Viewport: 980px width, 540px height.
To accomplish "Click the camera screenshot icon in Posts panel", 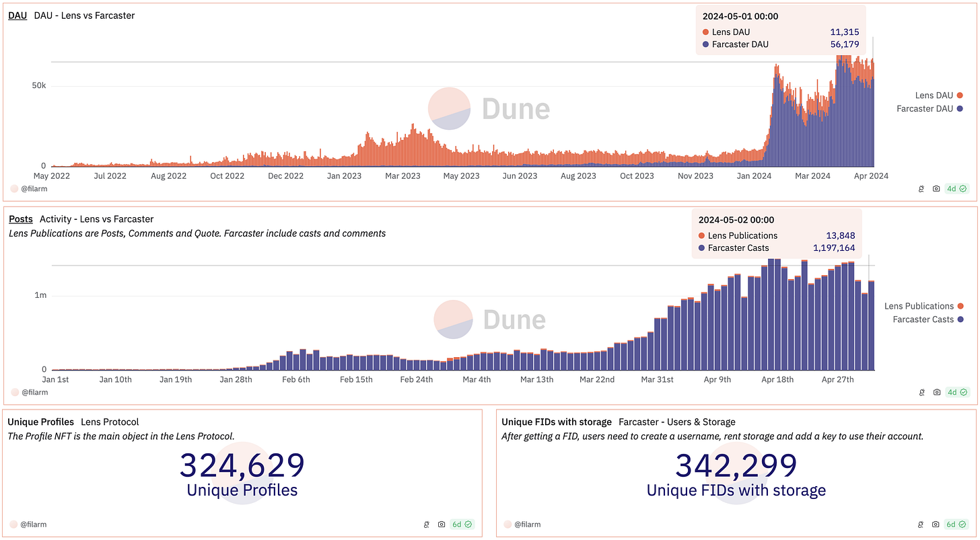I will point(936,392).
